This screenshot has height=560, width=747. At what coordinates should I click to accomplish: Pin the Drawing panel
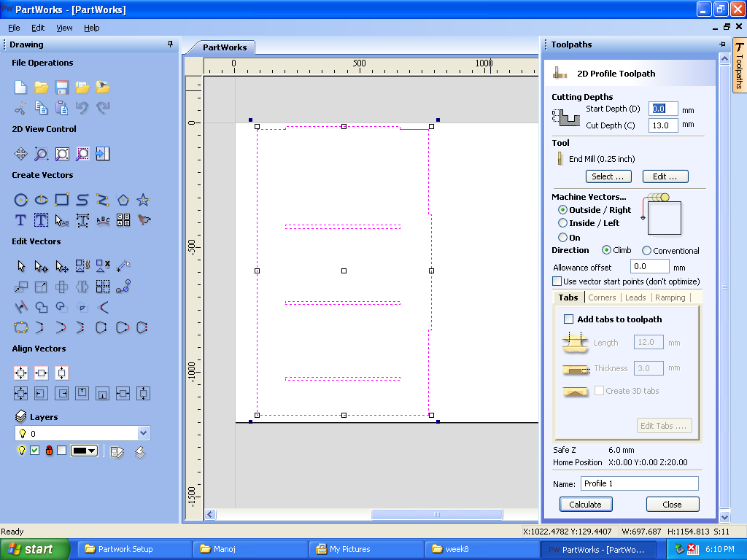(x=170, y=44)
